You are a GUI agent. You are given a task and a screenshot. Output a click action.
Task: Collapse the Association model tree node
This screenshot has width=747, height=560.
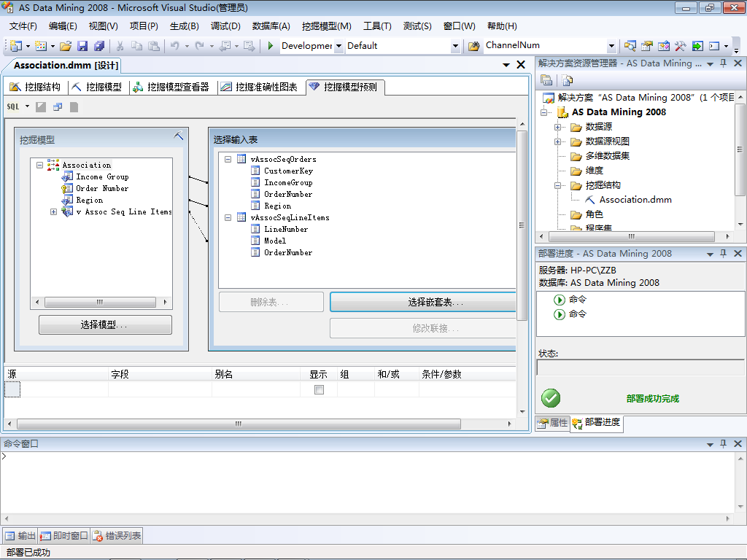[x=39, y=166]
